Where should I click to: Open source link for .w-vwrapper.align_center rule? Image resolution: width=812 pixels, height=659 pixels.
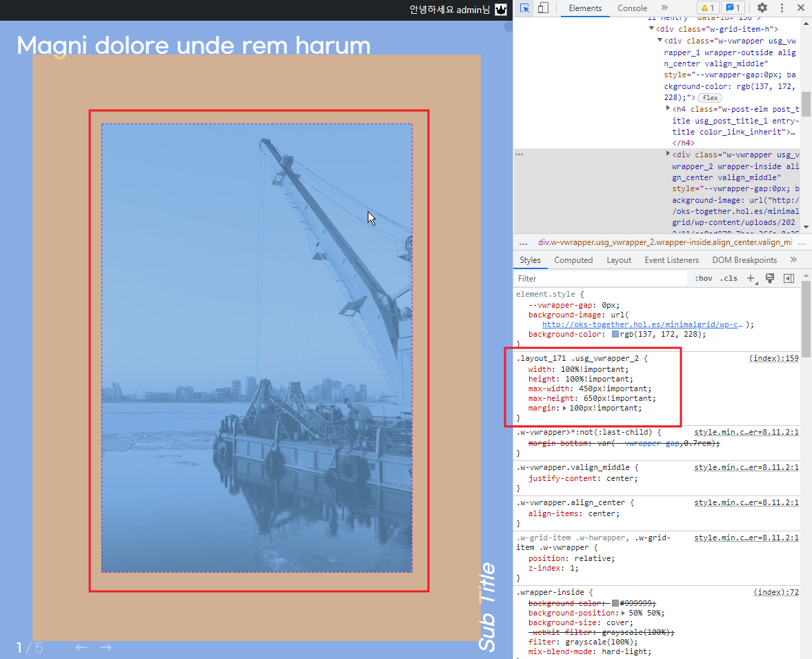[746, 502]
